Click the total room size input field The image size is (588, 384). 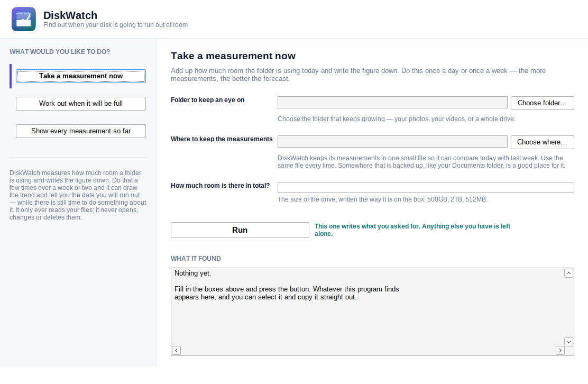coord(426,187)
